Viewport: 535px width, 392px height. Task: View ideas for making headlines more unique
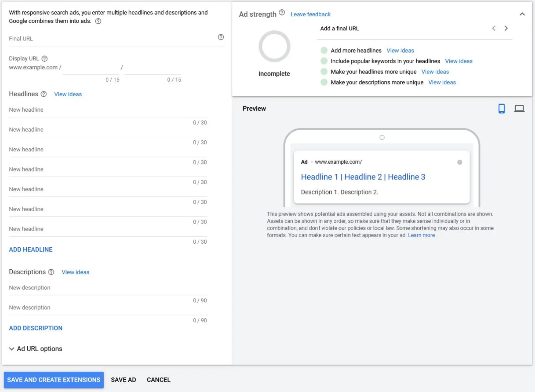[x=435, y=72]
